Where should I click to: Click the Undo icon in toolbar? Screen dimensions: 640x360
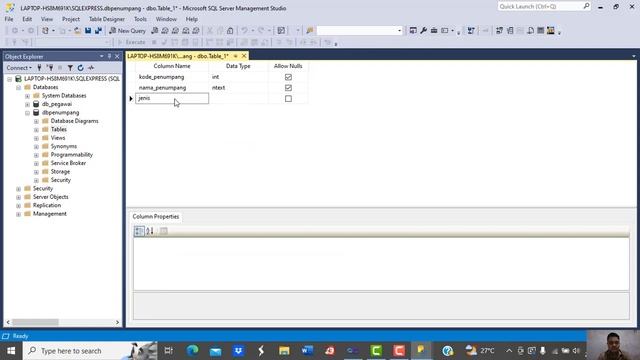[244, 31]
